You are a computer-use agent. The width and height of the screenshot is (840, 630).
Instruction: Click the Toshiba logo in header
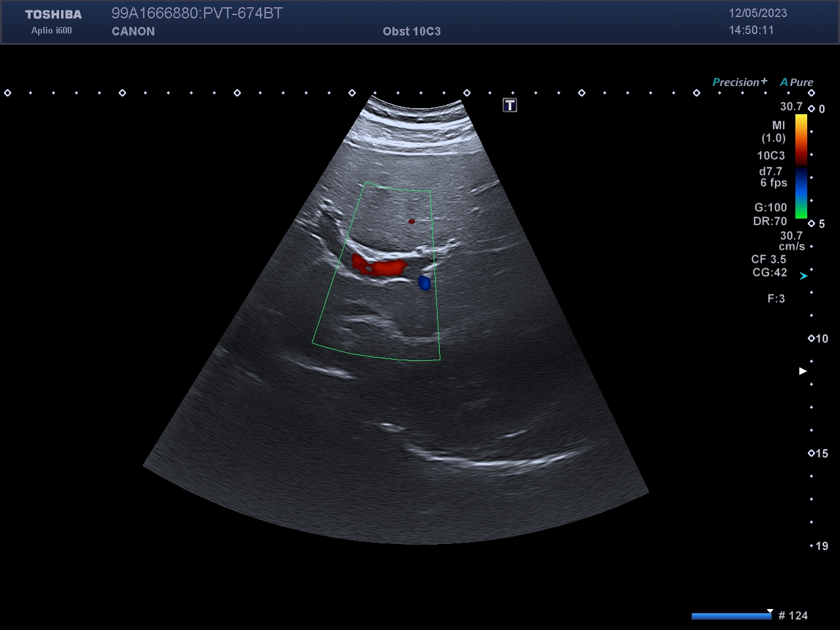tap(53, 14)
